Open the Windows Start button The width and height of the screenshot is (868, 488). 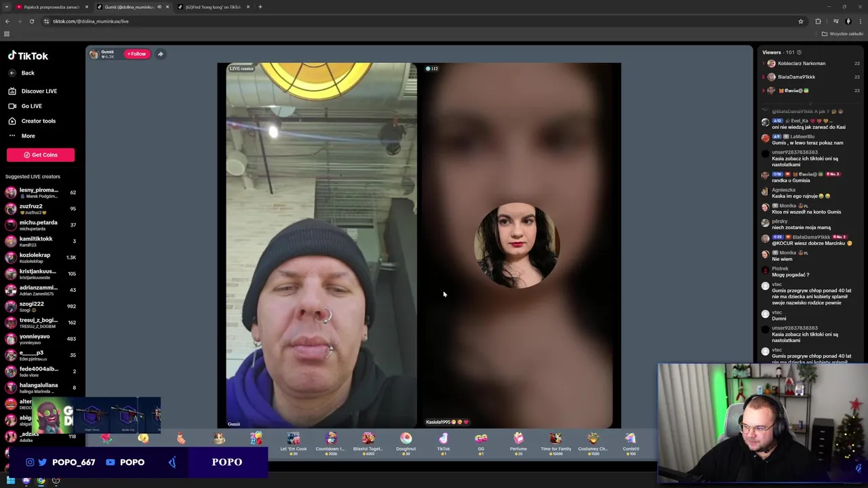pos(11,481)
